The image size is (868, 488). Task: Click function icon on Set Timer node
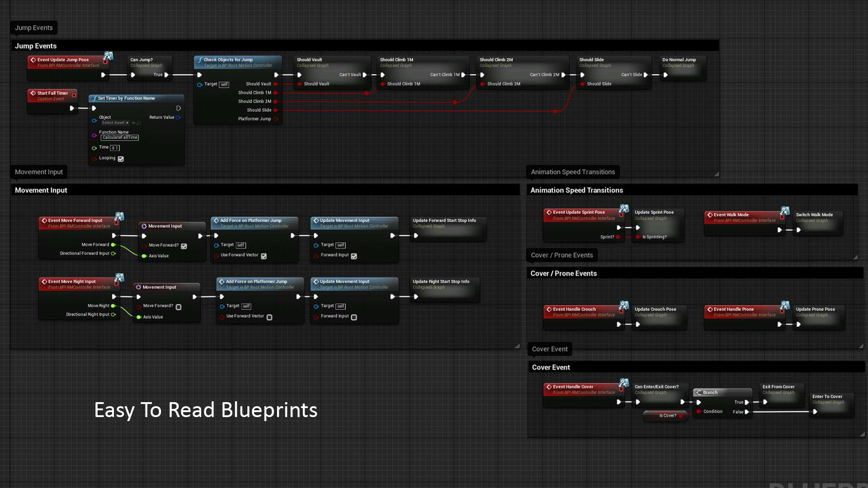pyautogui.click(x=94, y=98)
